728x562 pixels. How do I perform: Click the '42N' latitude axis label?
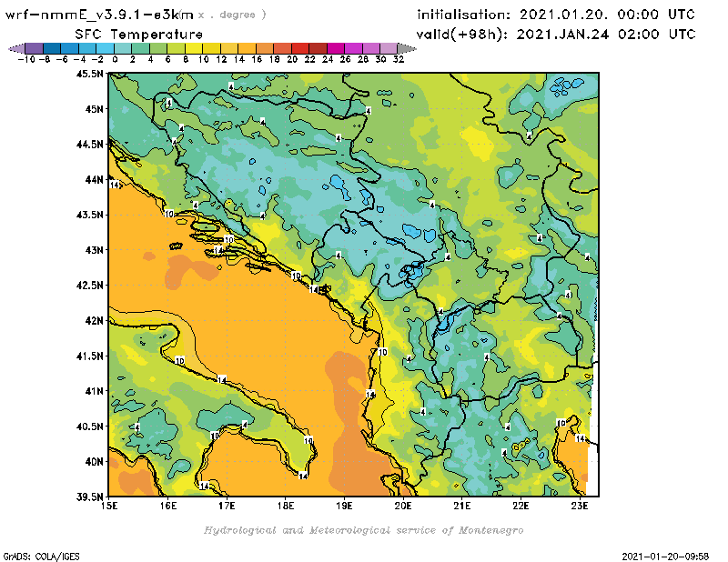click(94, 320)
